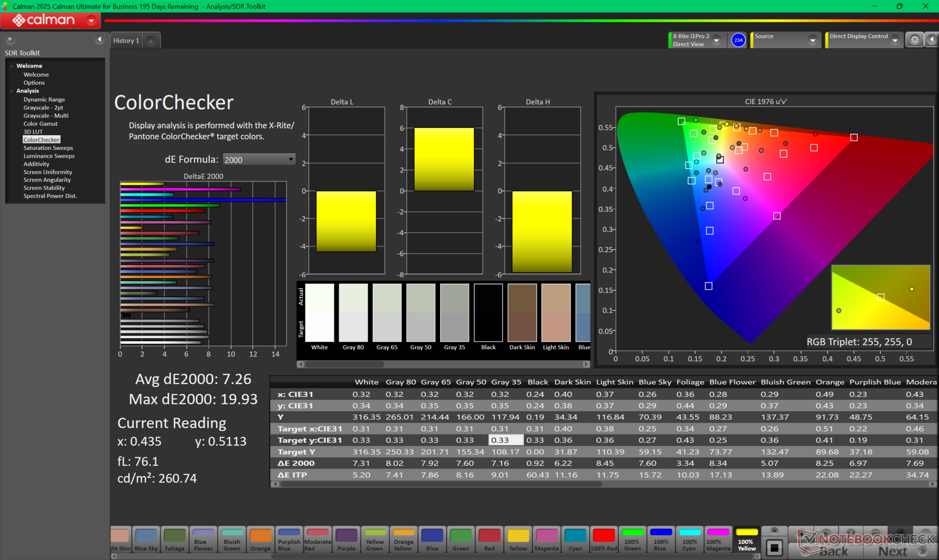Expand the Source dropdown
This screenshot has height=560, width=939.
click(812, 41)
